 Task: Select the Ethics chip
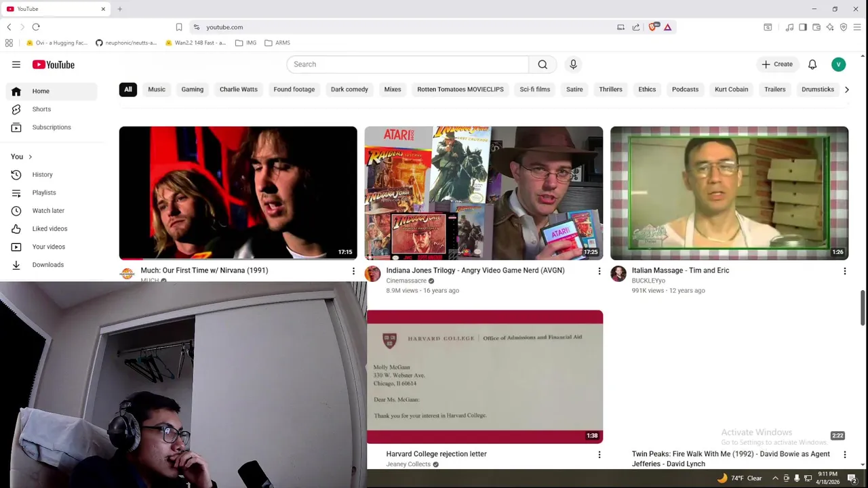tap(647, 89)
